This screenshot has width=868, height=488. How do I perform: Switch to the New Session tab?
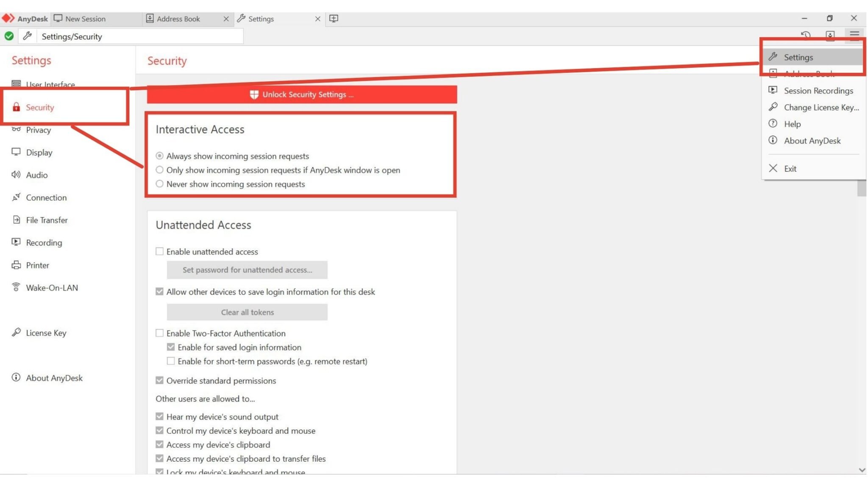click(x=97, y=19)
